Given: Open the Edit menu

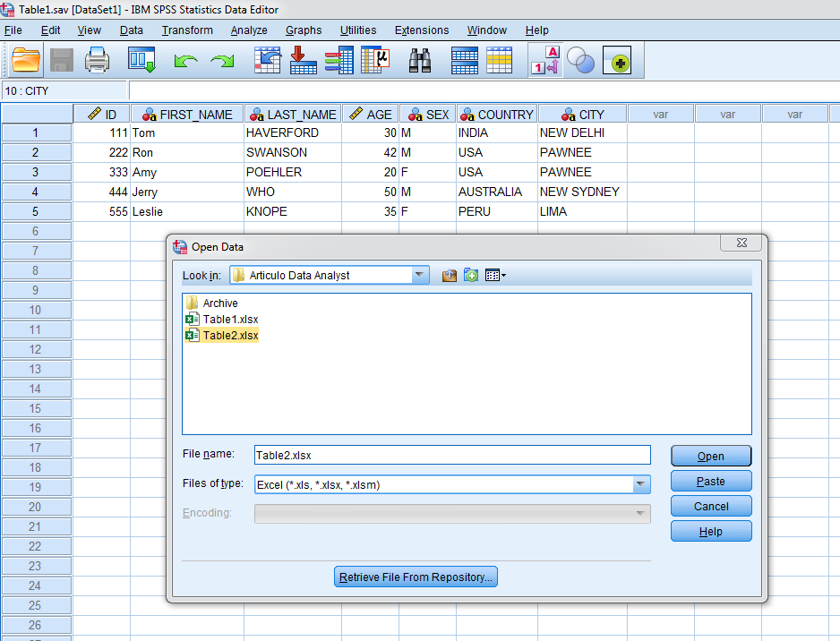Looking at the screenshot, I should [50, 30].
